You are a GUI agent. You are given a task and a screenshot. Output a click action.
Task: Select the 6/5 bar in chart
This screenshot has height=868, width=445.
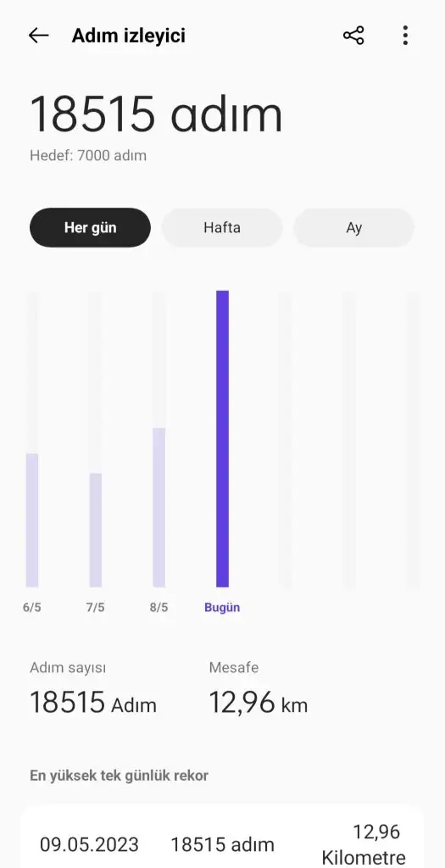[32, 520]
